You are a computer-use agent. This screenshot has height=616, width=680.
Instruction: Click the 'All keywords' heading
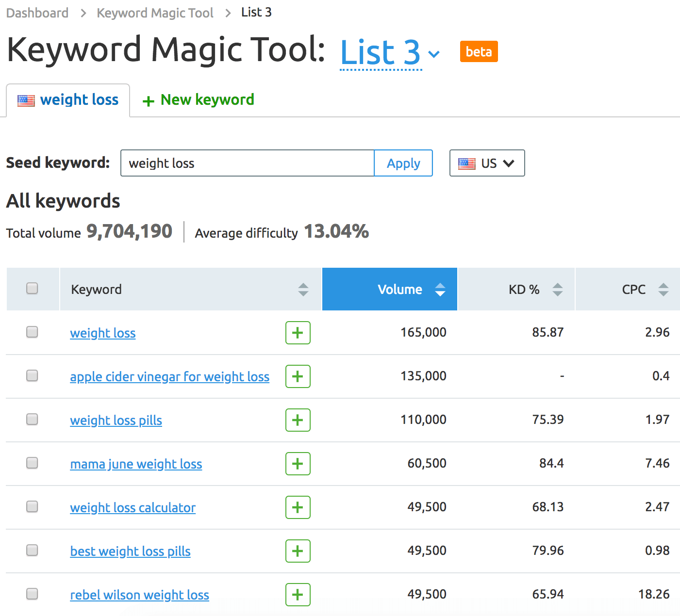tap(63, 201)
